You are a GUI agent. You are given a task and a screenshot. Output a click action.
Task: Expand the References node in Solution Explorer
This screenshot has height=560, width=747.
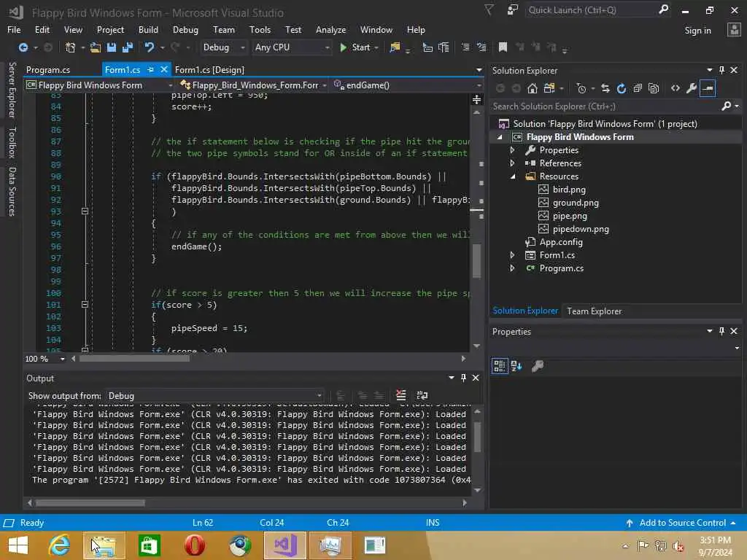pos(513,163)
